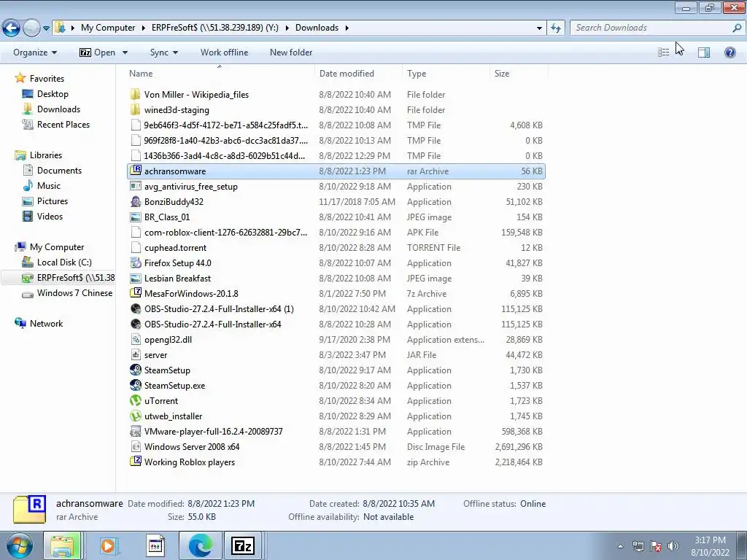Select the Windows Server 2008 x64 disc icon
Screen dimensions: 747x560
pos(136,447)
